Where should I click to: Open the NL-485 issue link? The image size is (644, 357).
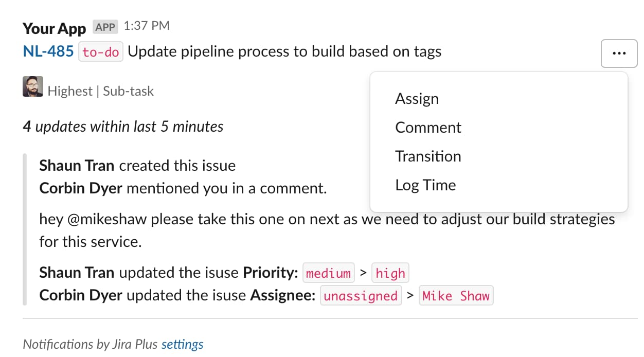pyautogui.click(x=48, y=51)
